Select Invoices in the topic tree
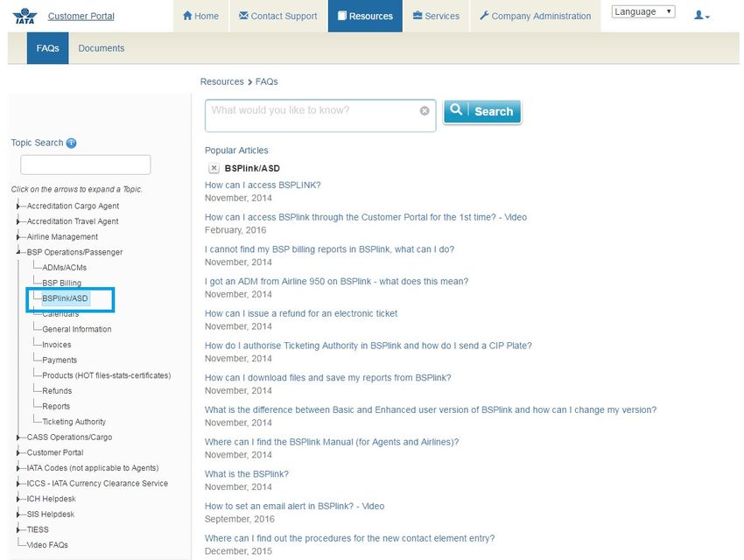Image resolution: width=744 pixels, height=560 pixels. pyautogui.click(x=57, y=345)
